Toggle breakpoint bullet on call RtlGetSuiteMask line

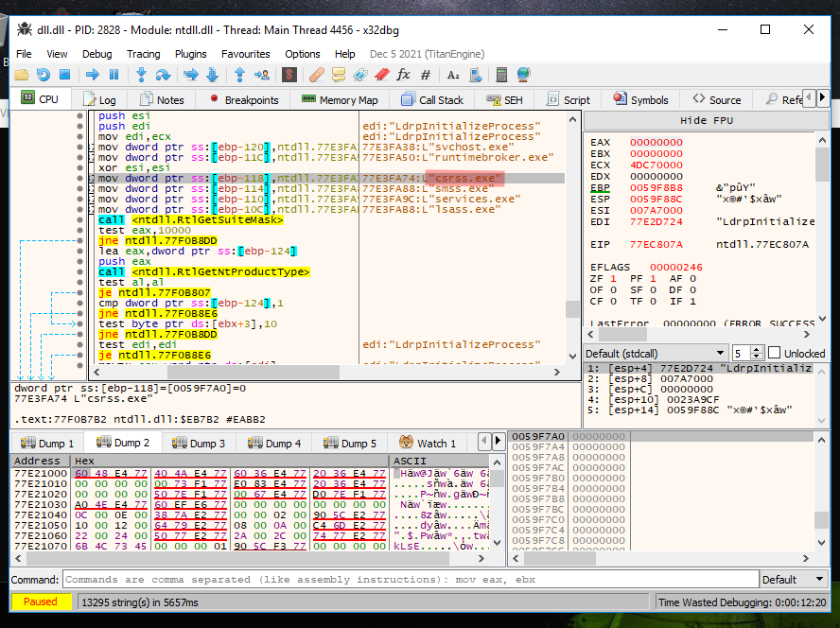coord(80,219)
